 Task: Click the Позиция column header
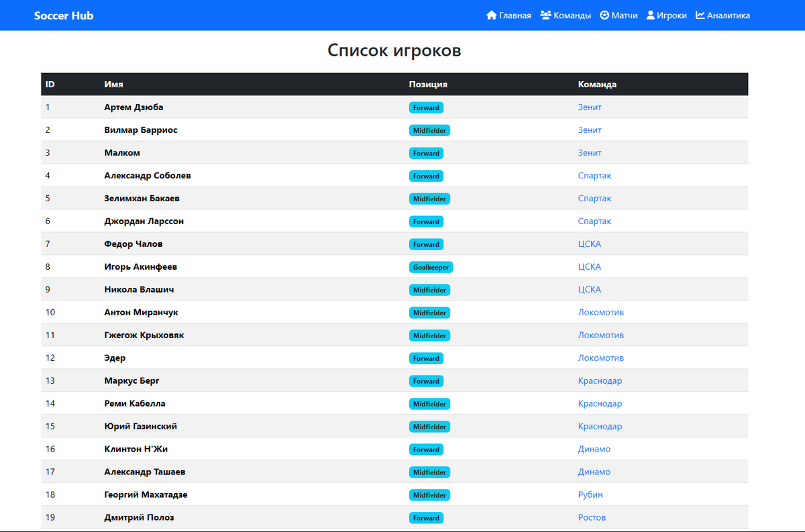click(x=428, y=85)
